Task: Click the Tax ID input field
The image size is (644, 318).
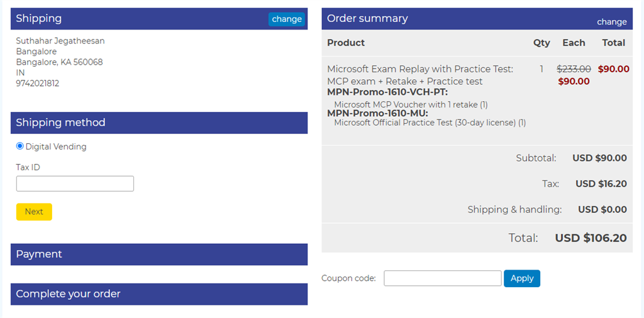Action: (75, 184)
